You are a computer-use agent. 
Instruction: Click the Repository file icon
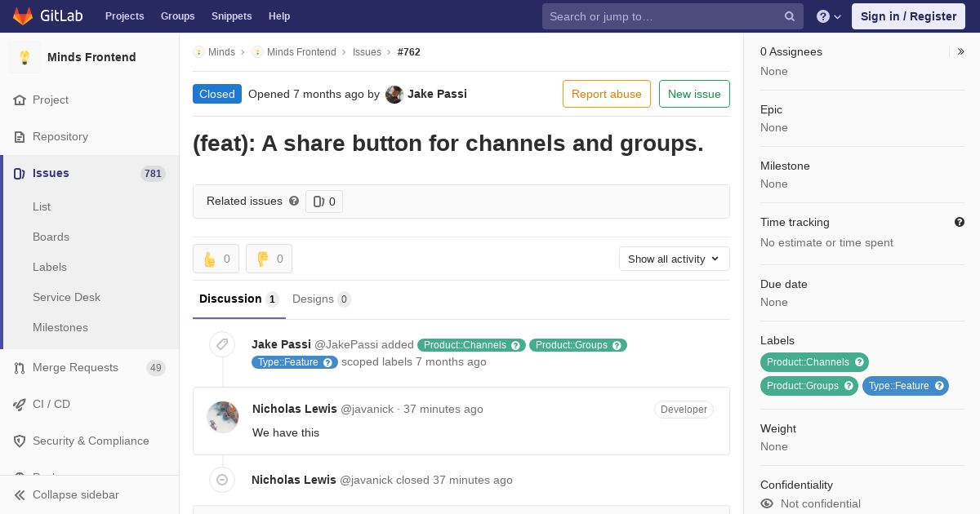click(20, 137)
